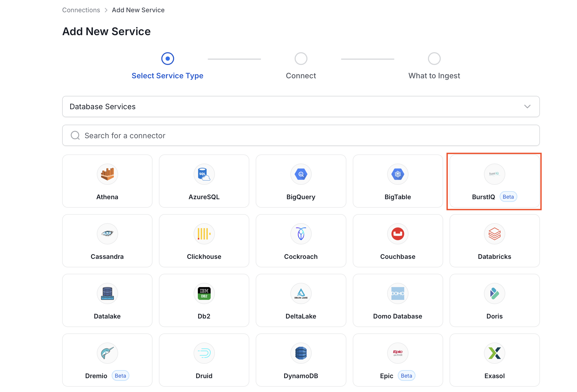This screenshot has width=577, height=392.
Task: Click the DeltaLake card label
Action: 301,316
